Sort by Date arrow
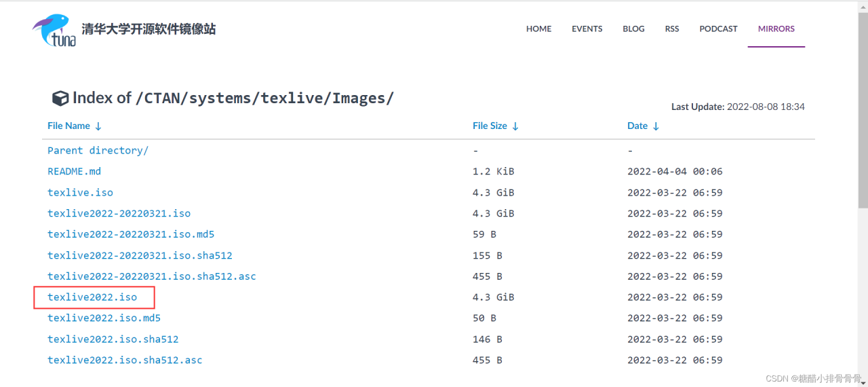868x387 pixels. coord(656,126)
